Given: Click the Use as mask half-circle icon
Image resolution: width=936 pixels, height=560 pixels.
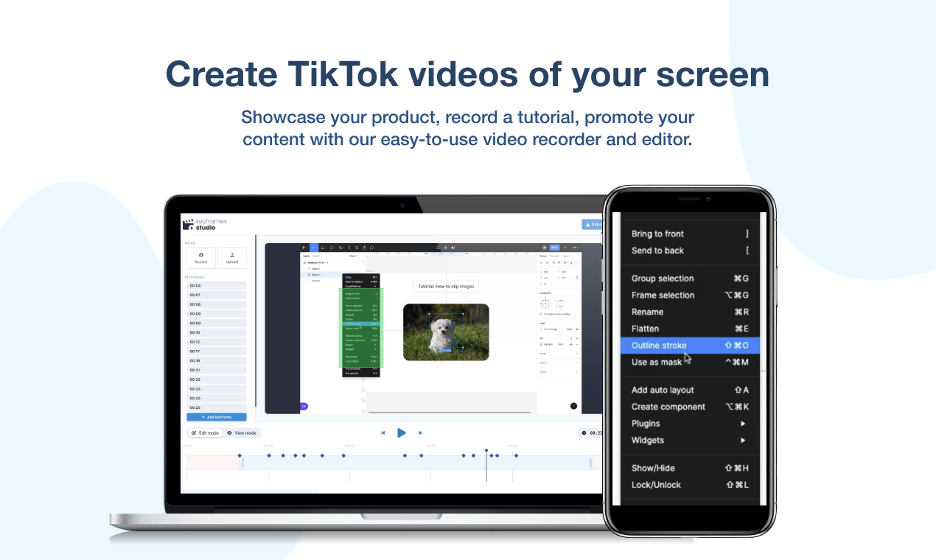Looking at the screenshot, I should (x=453, y=248).
